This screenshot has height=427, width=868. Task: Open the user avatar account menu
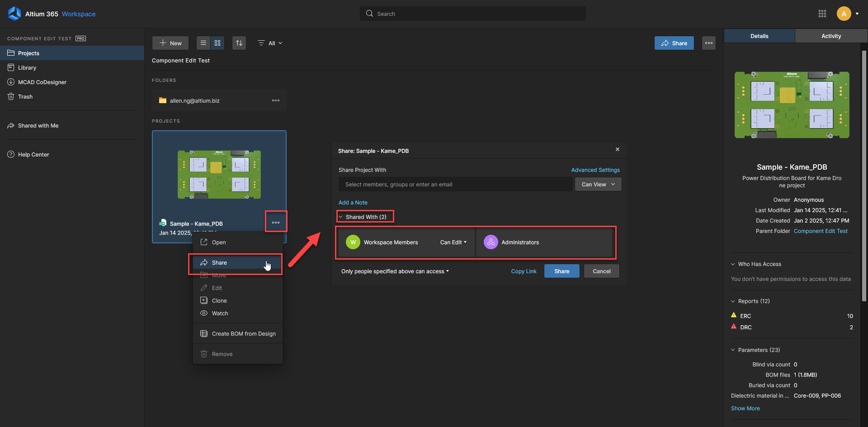click(x=844, y=14)
